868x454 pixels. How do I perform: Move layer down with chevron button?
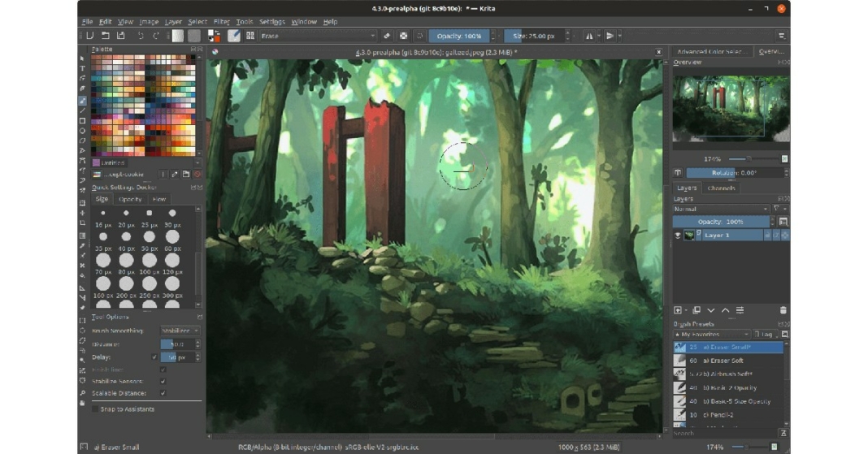pos(711,311)
